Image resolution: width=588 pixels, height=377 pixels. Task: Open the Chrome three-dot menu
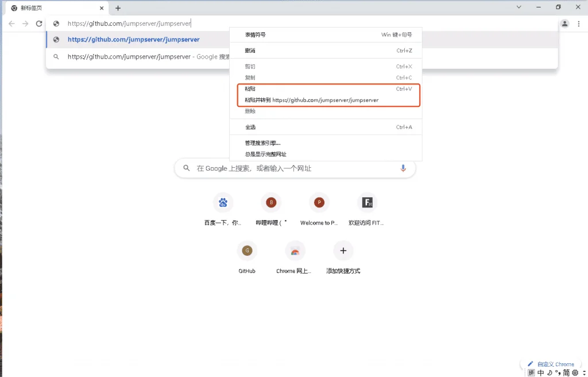point(579,24)
